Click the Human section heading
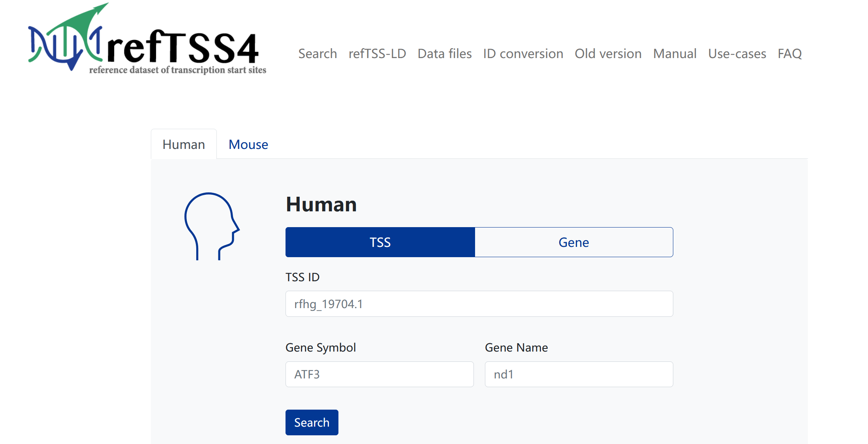The image size is (868, 444). 321,205
